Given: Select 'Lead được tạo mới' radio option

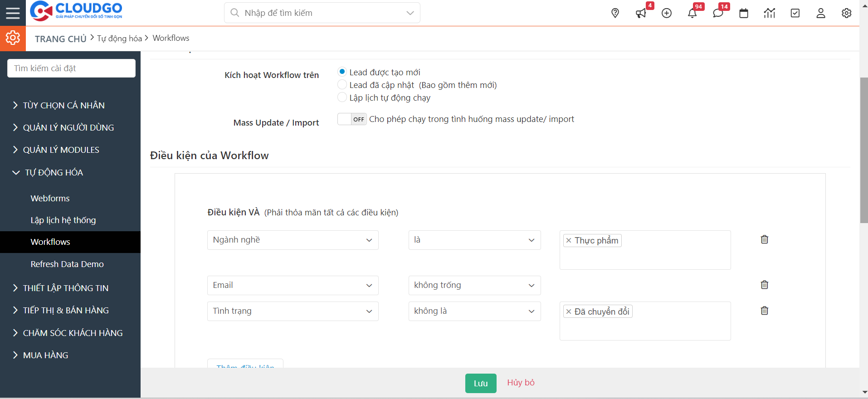Looking at the screenshot, I should pyautogui.click(x=342, y=72).
